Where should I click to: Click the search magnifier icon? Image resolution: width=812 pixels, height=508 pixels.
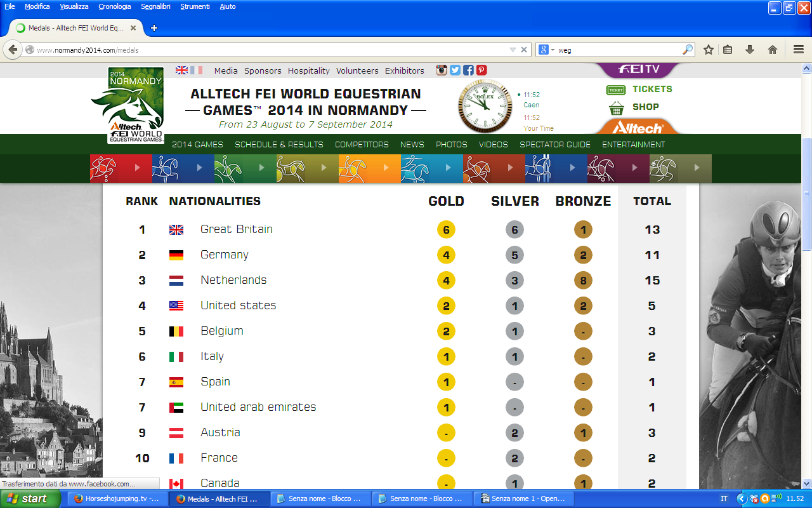click(x=688, y=50)
